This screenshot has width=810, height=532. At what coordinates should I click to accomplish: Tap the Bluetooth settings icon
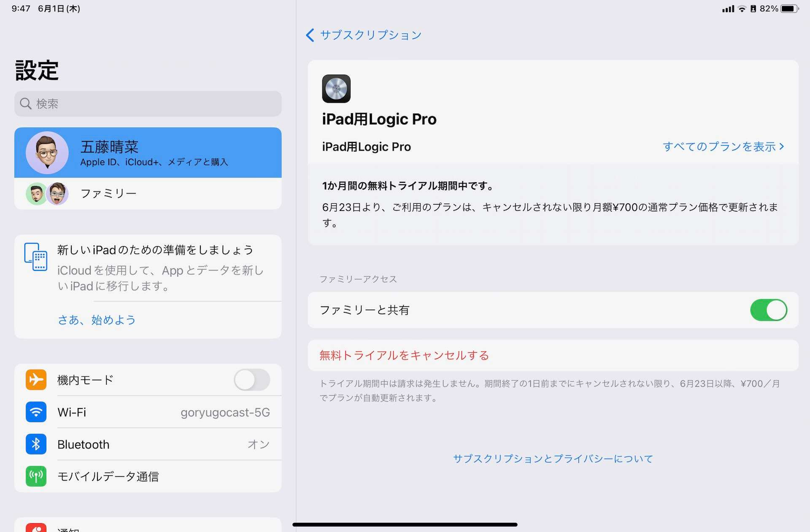pos(36,444)
